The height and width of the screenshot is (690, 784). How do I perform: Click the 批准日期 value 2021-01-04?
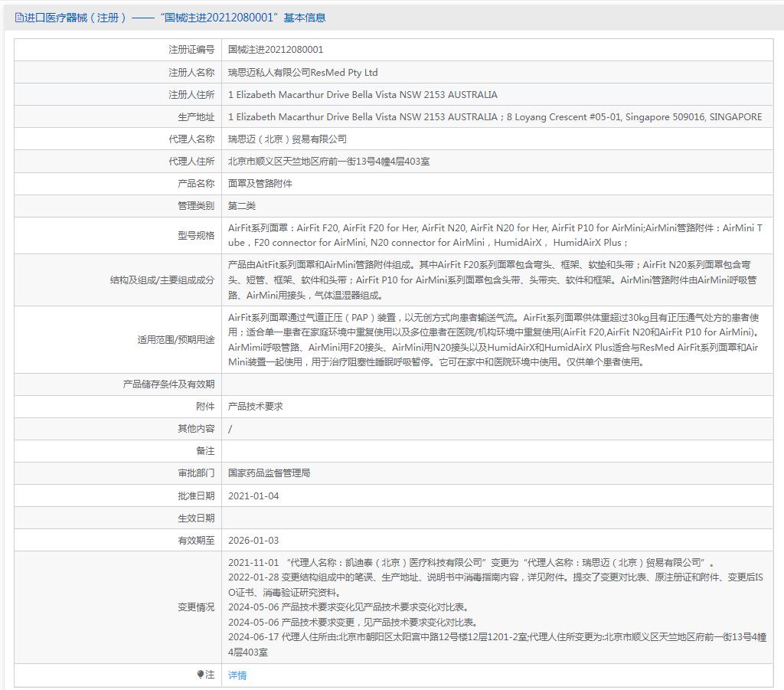pyautogui.click(x=256, y=496)
